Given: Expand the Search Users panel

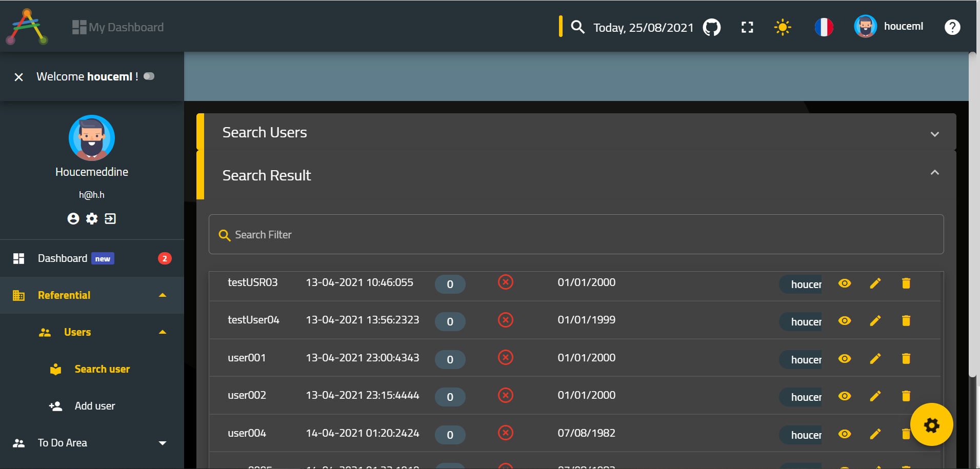Looking at the screenshot, I should tap(934, 134).
